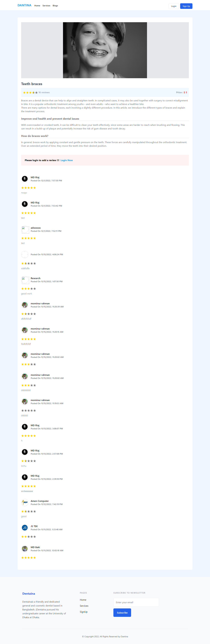Click the Login Now link
Image resolution: width=210 pixels, height=644 pixels.
tap(67, 160)
